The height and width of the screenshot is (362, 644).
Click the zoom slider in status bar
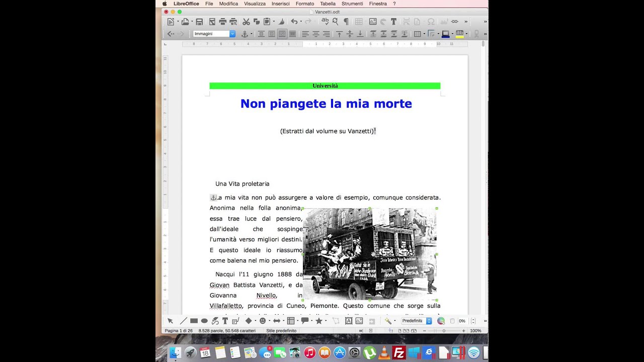tap(444, 331)
